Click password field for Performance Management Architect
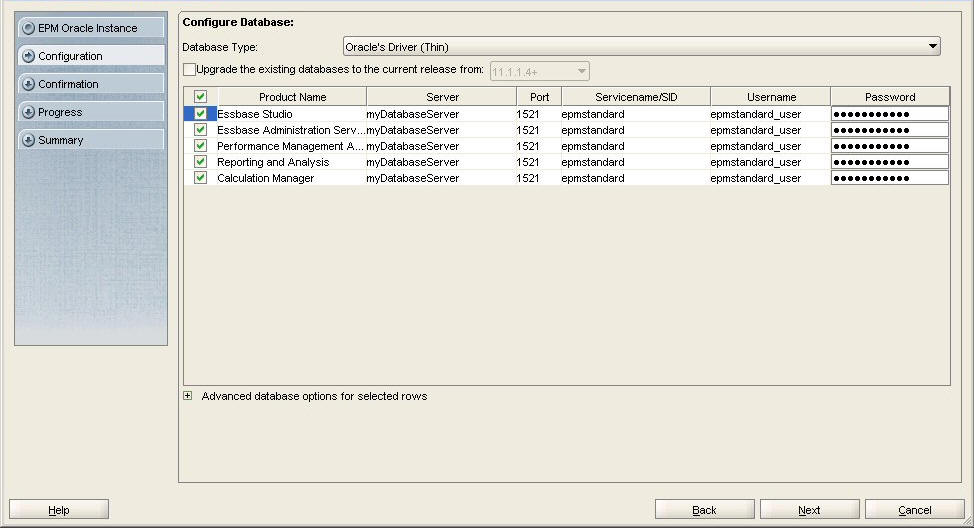 coord(890,146)
